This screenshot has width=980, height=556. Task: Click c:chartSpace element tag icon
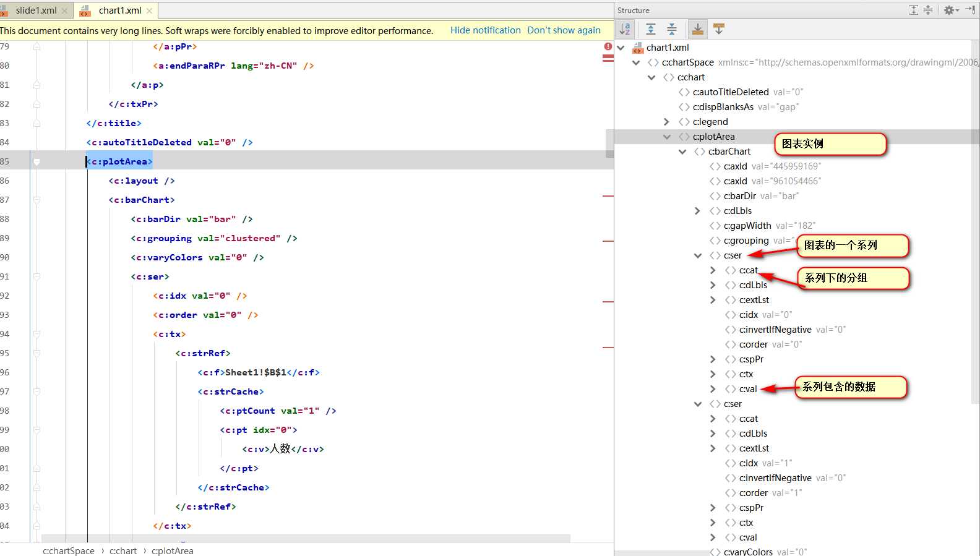pos(653,62)
